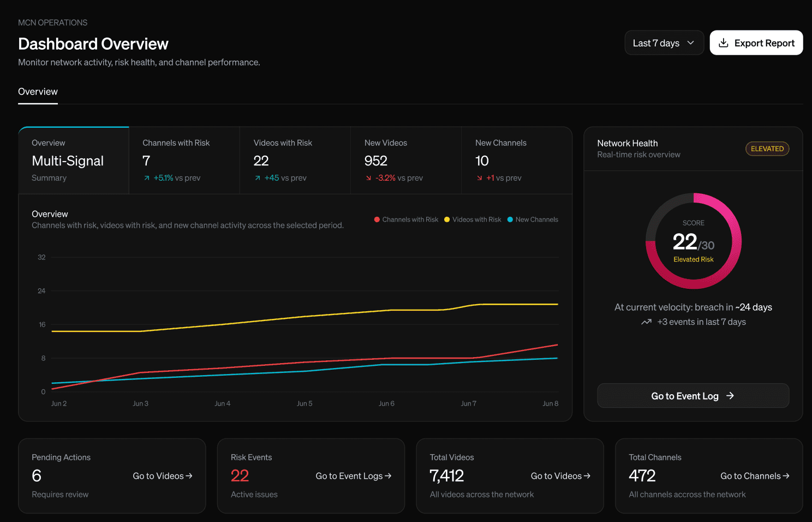
Task: Toggle the Videos with Risk legend label
Action: 477,220
